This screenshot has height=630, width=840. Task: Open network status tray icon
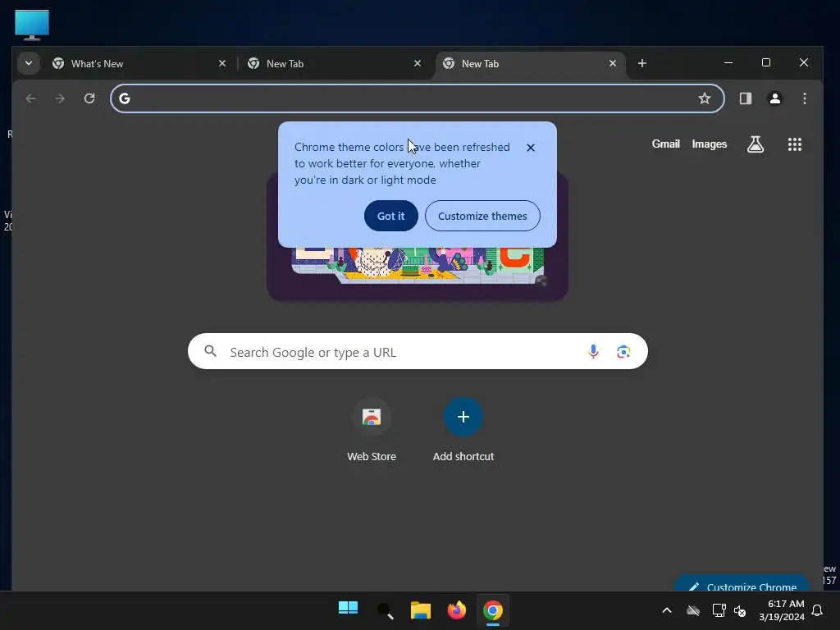[x=719, y=610]
